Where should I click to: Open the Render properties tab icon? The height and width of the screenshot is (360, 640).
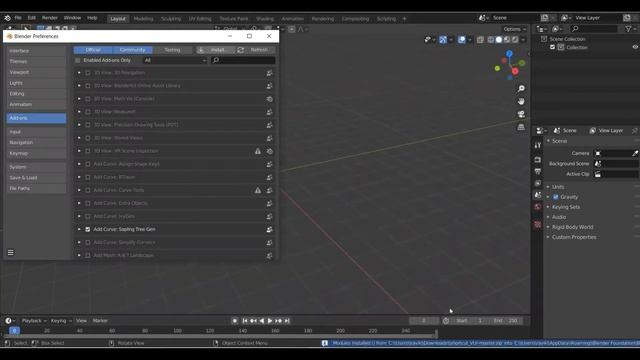[538, 160]
